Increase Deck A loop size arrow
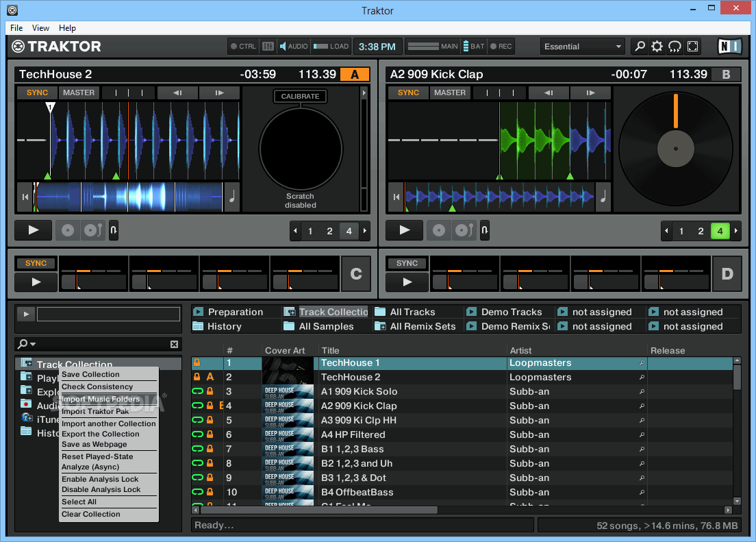 click(x=365, y=231)
